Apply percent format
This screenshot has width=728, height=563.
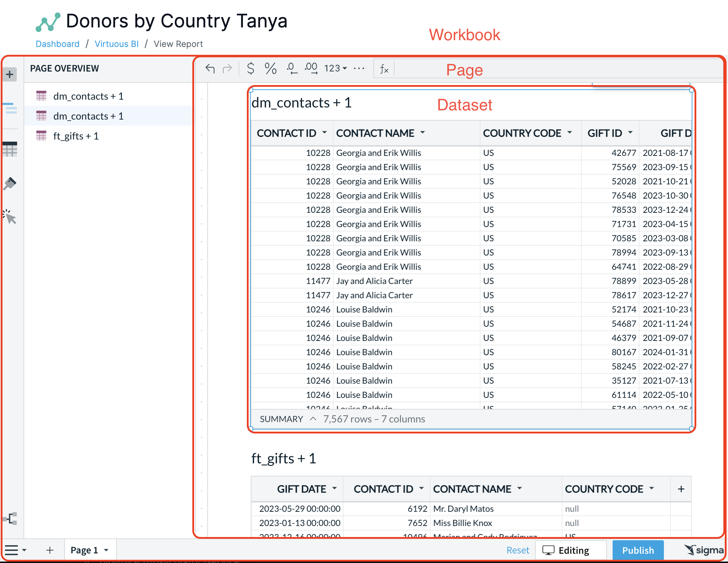pyautogui.click(x=271, y=68)
